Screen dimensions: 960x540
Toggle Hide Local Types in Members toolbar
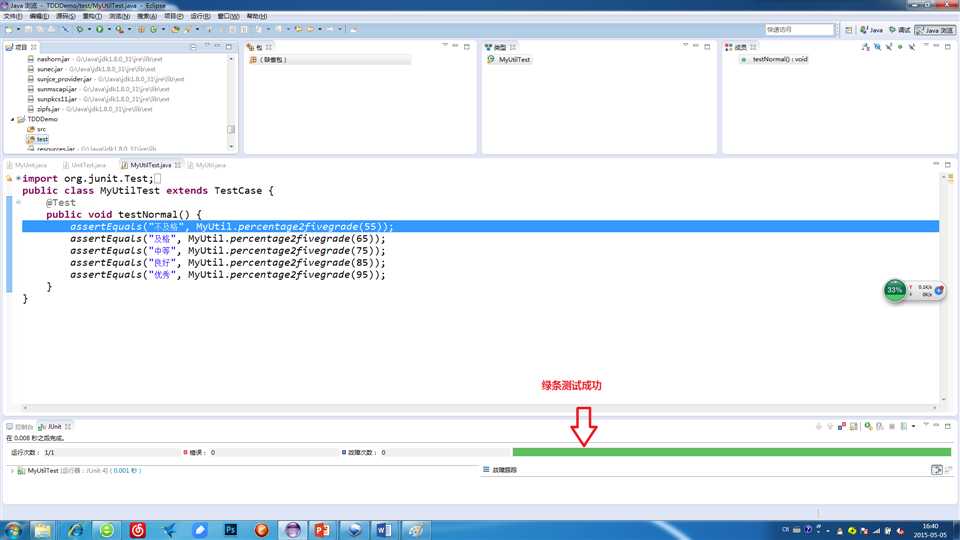912,47
